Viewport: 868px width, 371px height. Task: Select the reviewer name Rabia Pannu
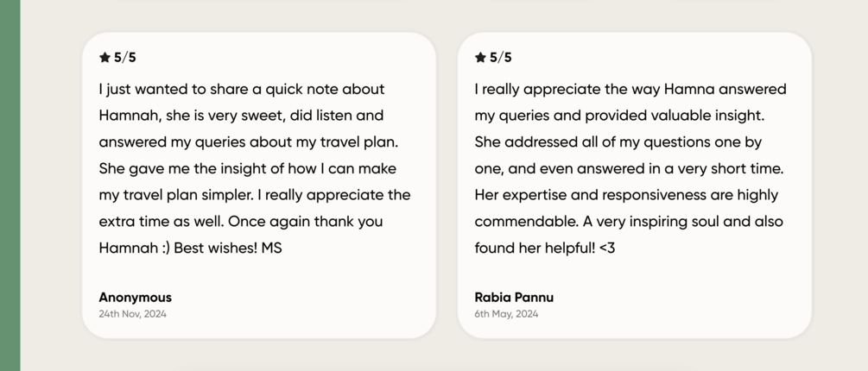pyautogui.click(x=514, y=297)
